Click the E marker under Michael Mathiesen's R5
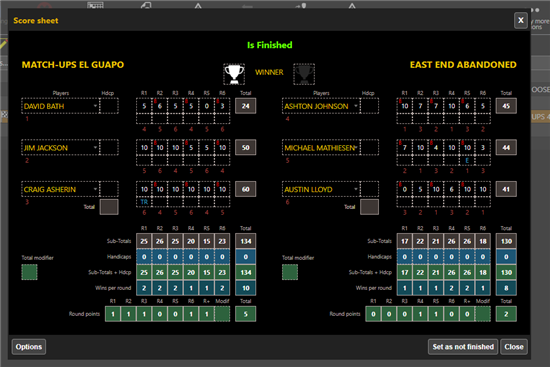The height and width of the screenshot is (367, 550). tap(467, 160)
